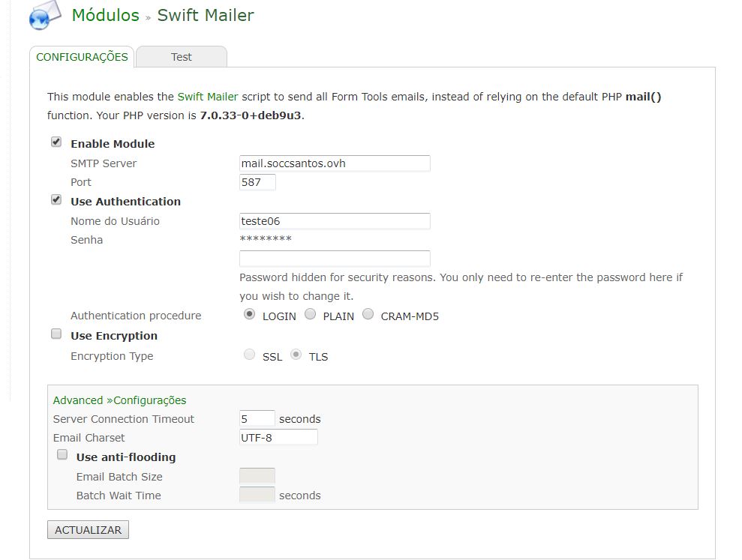Switch to the Test tab
Screen dimensions: 742x560
coord(181,56)
